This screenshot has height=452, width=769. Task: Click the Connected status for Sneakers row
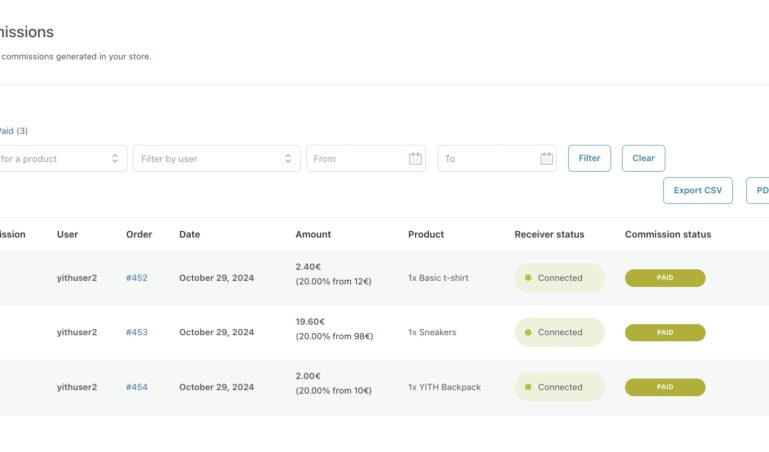click(x=559, y=332)
